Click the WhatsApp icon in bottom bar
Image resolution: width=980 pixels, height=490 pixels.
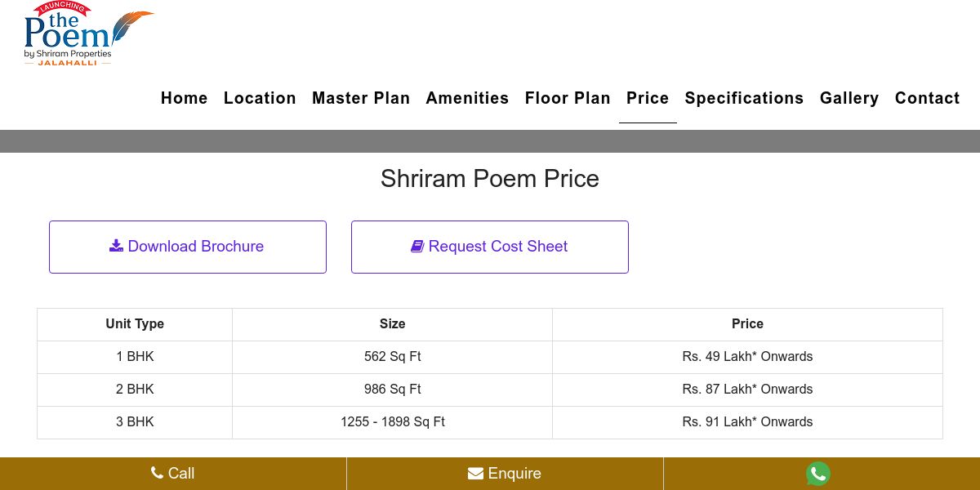point(817,474)
